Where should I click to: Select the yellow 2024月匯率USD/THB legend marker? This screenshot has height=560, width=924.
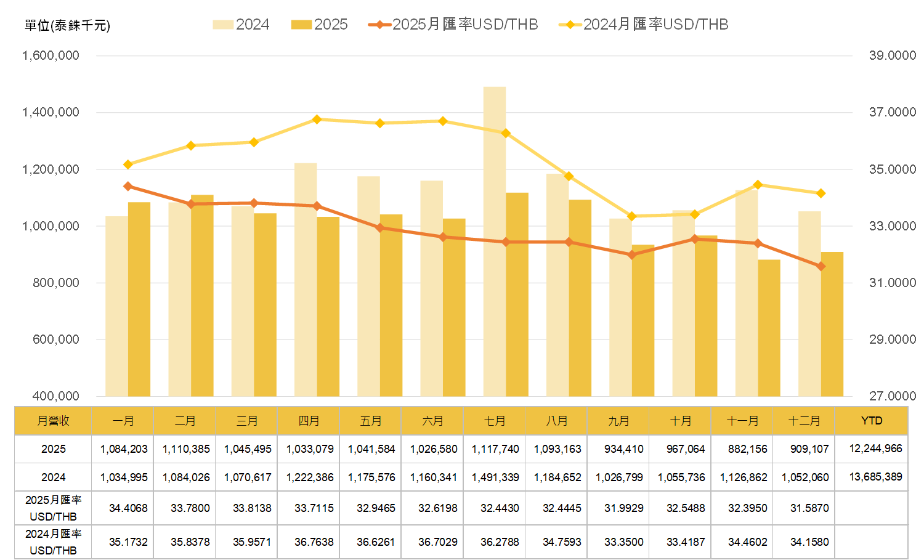(x=570, y=25)
